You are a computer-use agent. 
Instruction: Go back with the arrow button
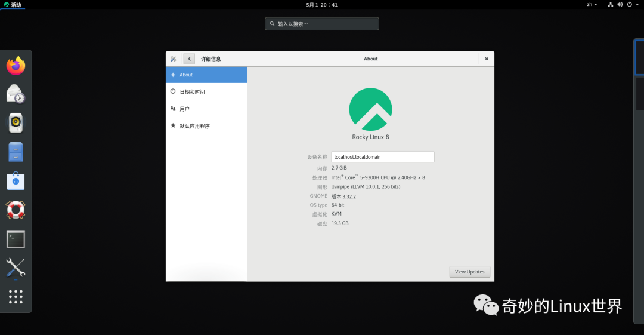(190, 59)
